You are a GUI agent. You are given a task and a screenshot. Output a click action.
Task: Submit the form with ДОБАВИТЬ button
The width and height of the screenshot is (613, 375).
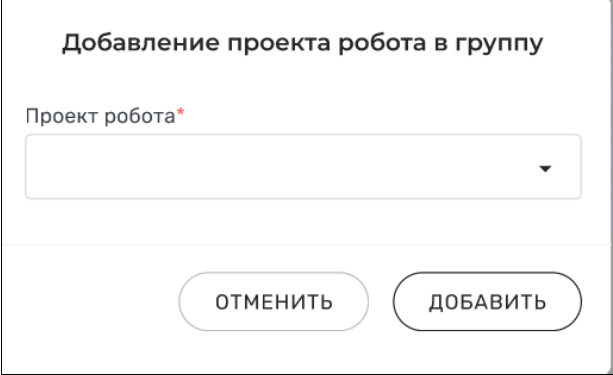pos(487,301)
